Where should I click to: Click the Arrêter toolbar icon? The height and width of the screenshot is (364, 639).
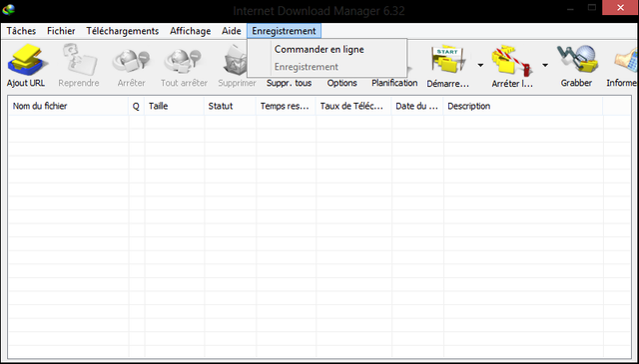(x=131, y=61)
